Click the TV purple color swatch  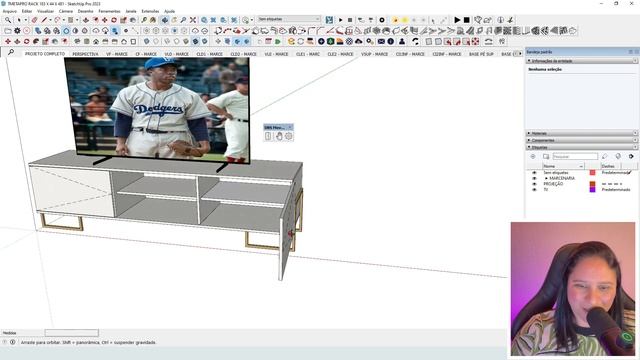(592, 190)
